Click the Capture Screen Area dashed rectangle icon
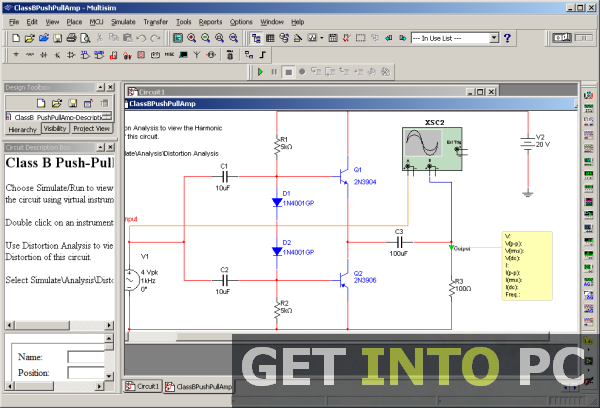The image size is (600, 408). [x=360, y=38]
